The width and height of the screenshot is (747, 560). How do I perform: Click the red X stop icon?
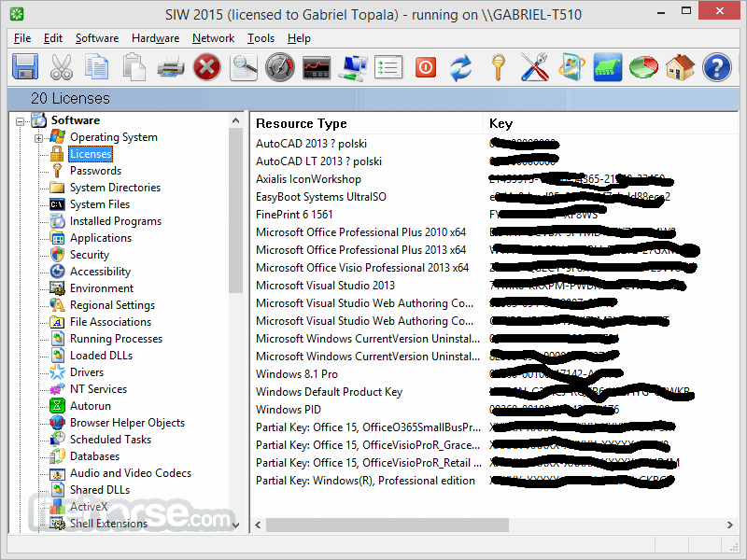206,66
